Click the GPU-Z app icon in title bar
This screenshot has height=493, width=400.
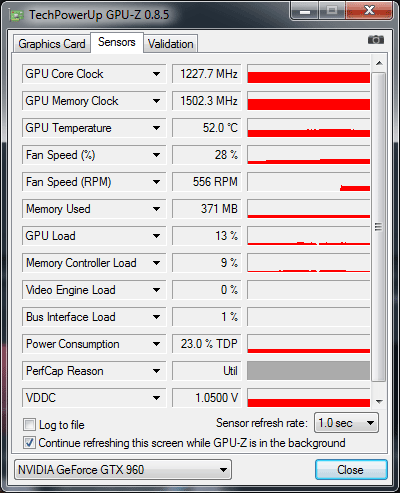click(x=17, y=15)
